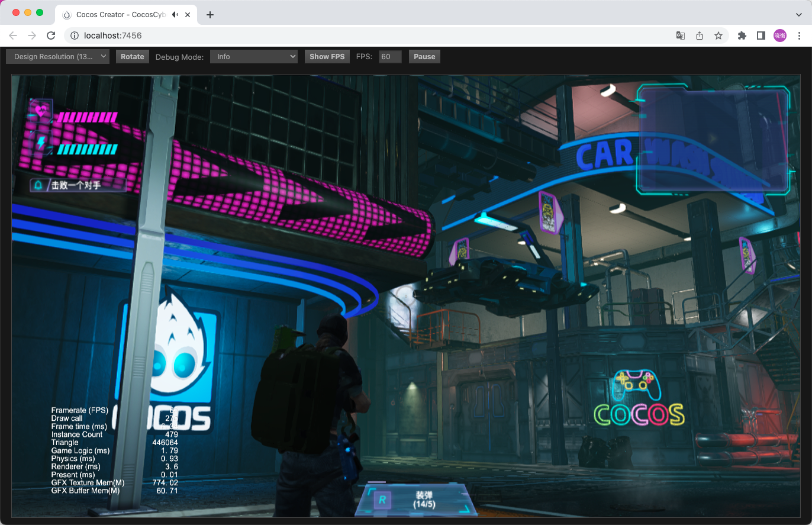Go back to the previous page
The width and height of the screenshot is (812, 525).
pyautogui.click(x=13, y=36)
